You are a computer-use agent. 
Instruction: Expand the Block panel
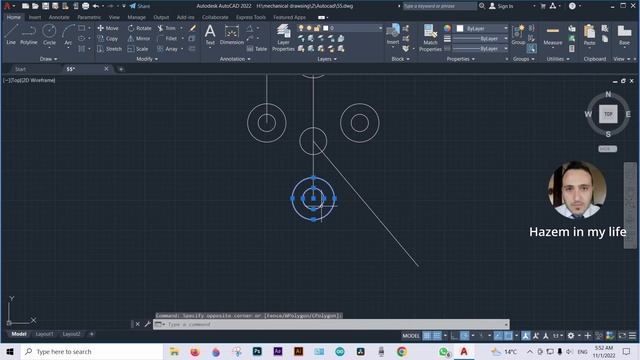point(400,59)
